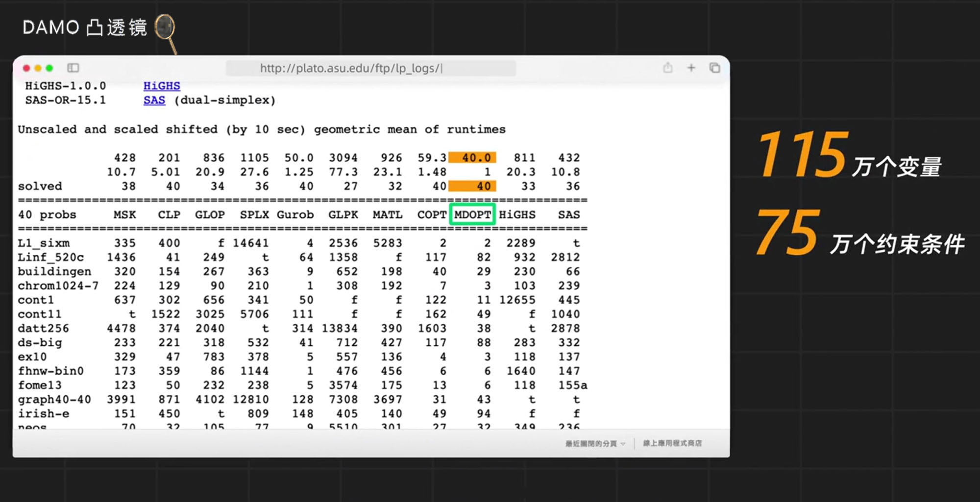Click the 'solved' row label
The image size is (980, 502).
40,186
